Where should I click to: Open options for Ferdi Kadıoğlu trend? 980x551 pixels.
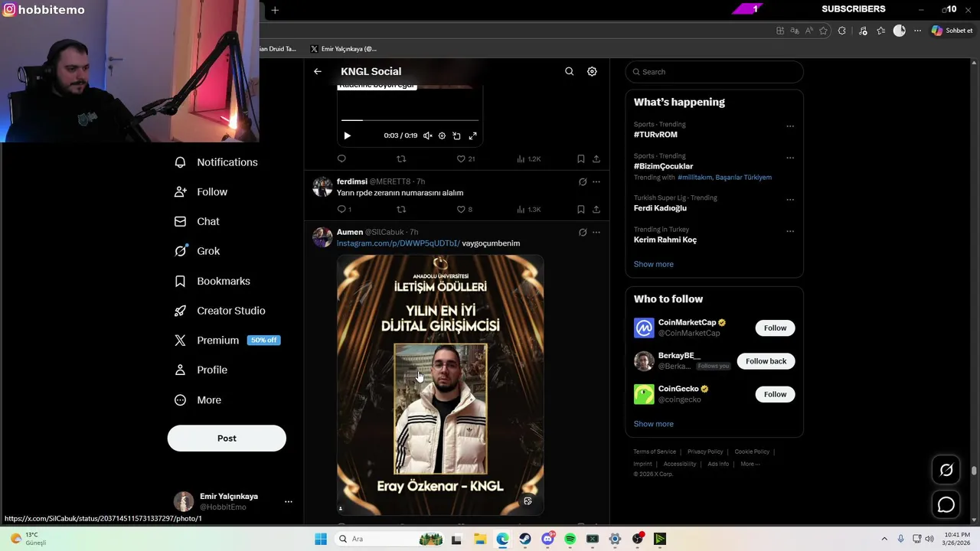click(790, 200)
